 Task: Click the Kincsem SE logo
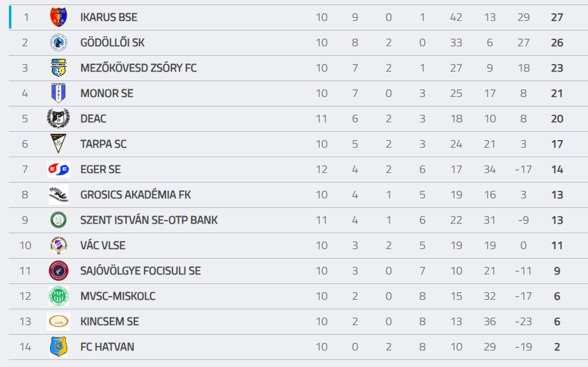point(58,321)
